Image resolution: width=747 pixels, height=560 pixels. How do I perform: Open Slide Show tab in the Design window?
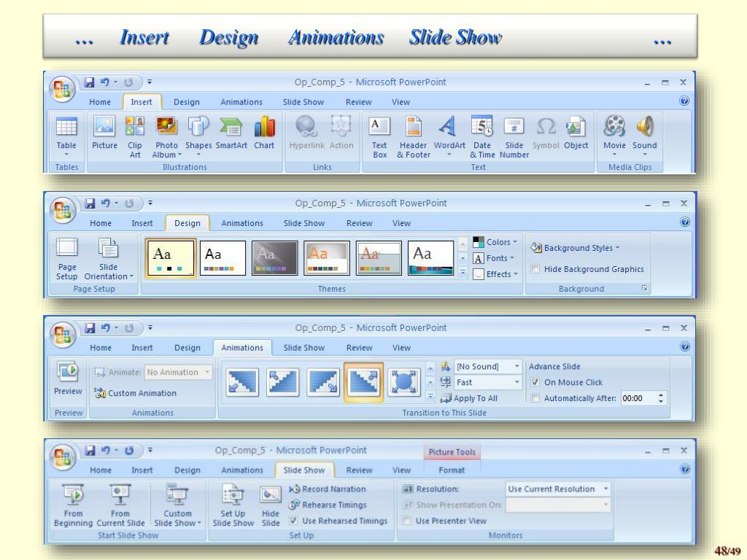[304, 223]
